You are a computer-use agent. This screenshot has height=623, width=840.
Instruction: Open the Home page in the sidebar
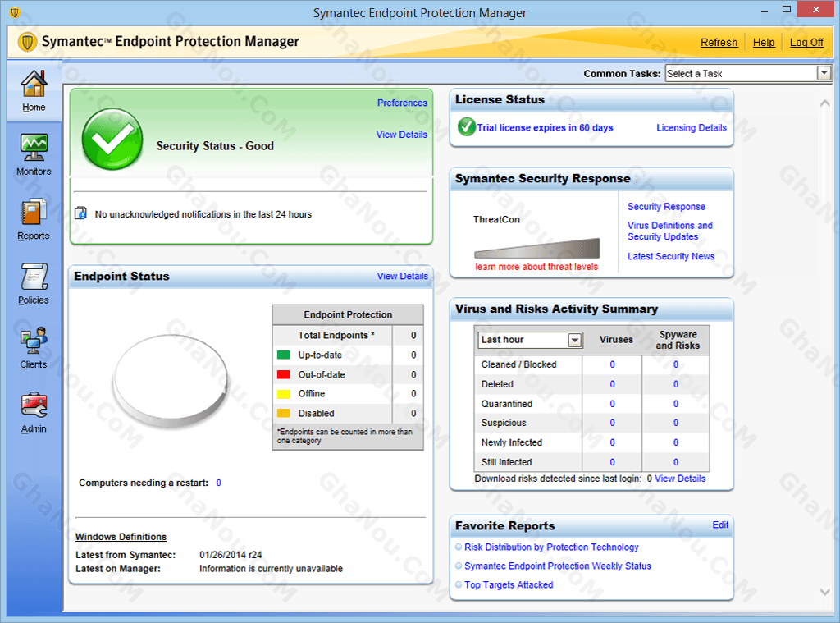(x=34, y=90)
